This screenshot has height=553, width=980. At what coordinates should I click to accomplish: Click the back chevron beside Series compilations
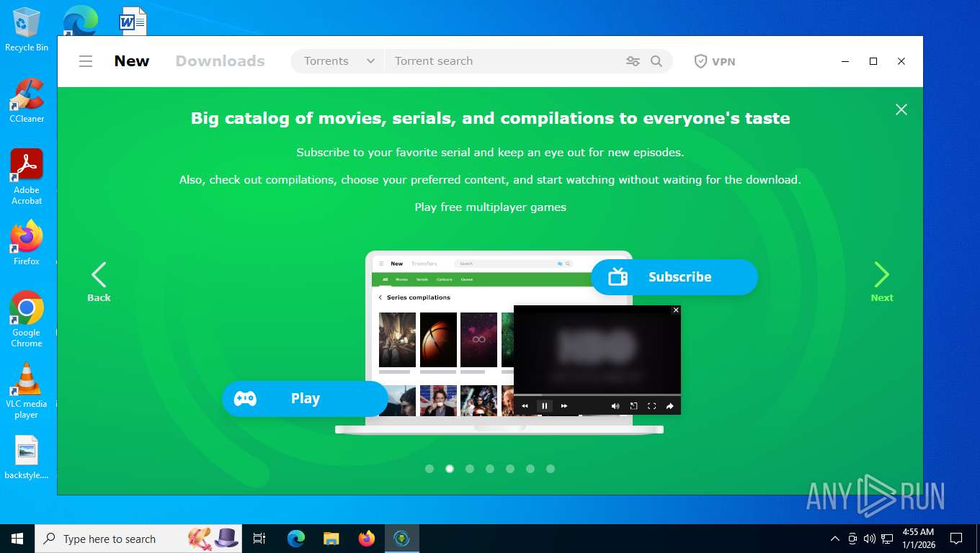(380, 297)
